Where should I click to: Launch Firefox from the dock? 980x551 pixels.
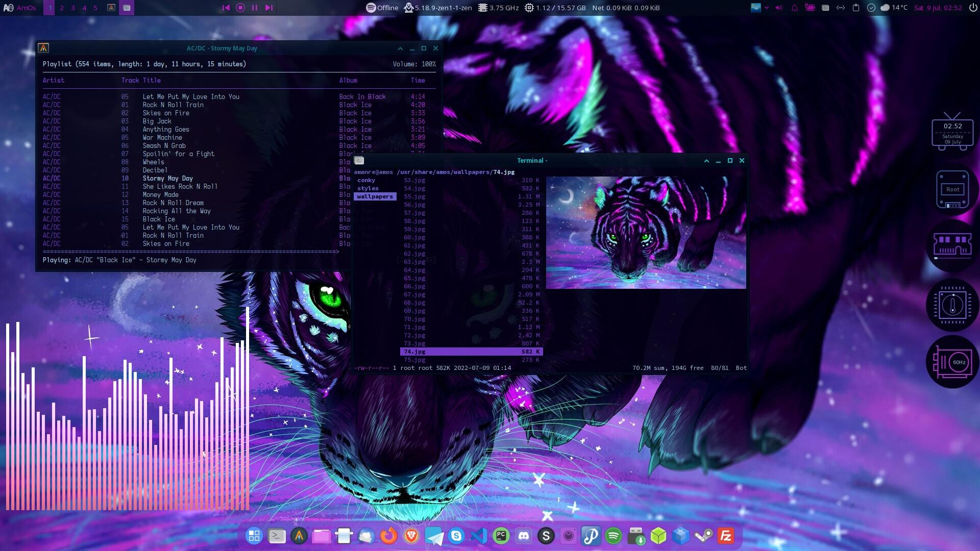[389, 536]
